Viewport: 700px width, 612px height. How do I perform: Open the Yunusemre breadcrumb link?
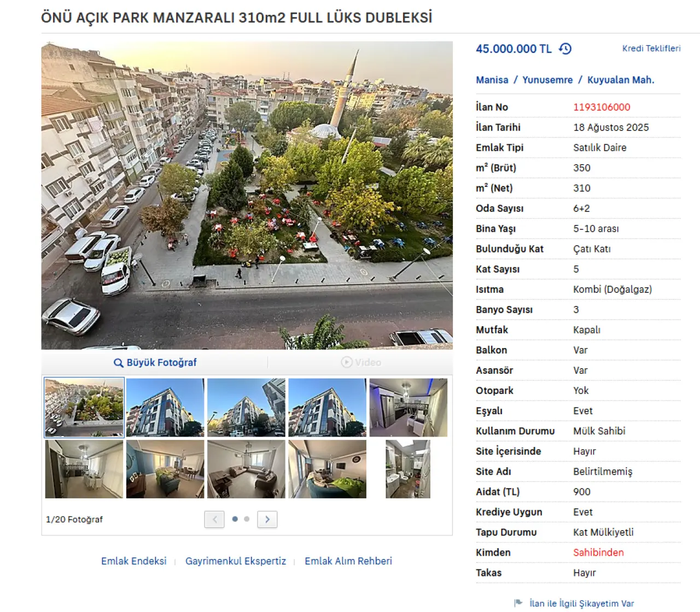[547, 80]
